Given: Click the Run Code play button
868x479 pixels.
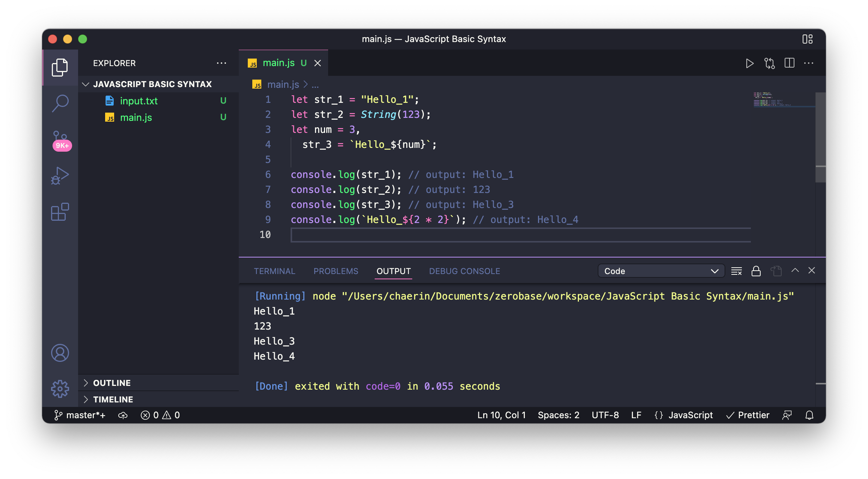Looking at the screenshot, I should click(749, 63).
